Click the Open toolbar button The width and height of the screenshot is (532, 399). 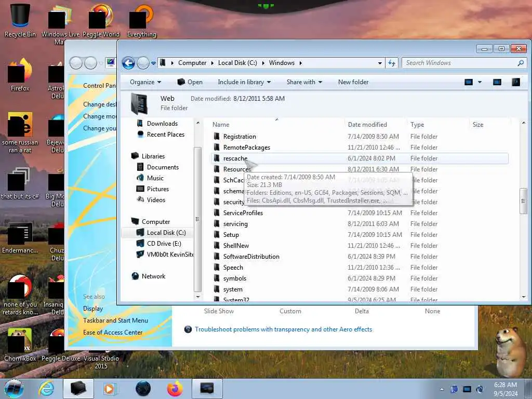[x=190, y=82]
